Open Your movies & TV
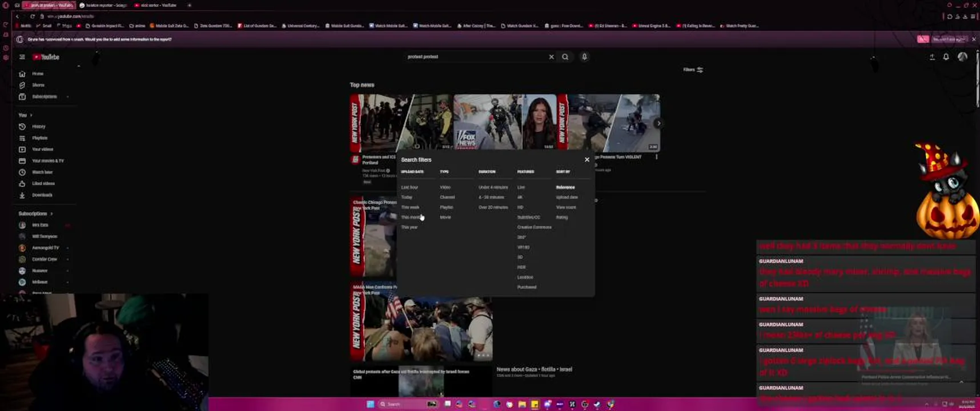Image resolution: width=980 pixels, height=411 pixels. [x=47, y=161]
